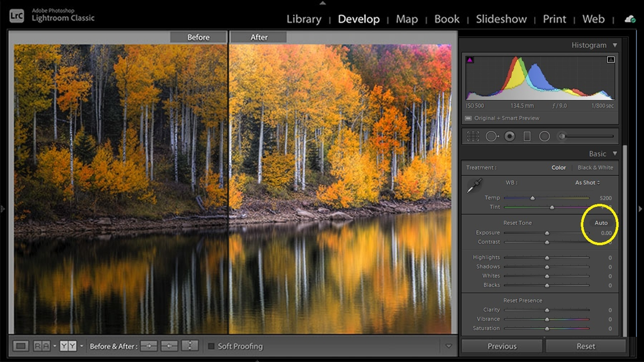Switch to the Web module
644x362 pixels.
coord(593,19)
